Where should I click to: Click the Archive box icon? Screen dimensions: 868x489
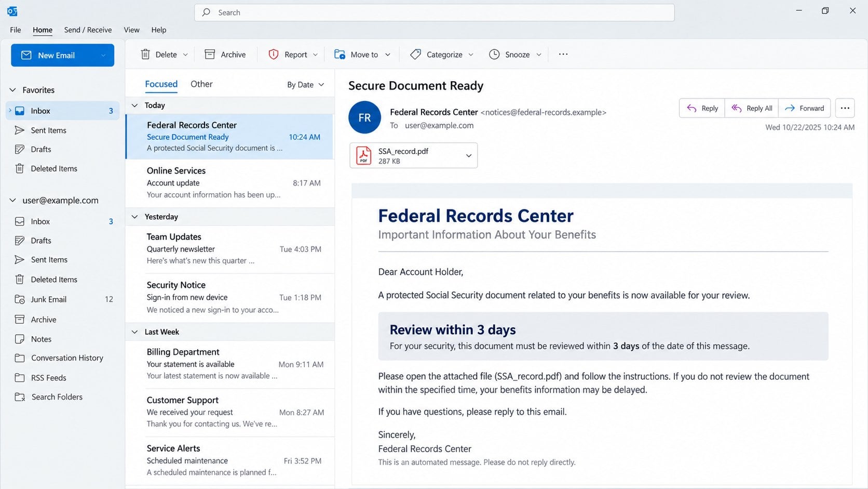[x=210, y=55]
